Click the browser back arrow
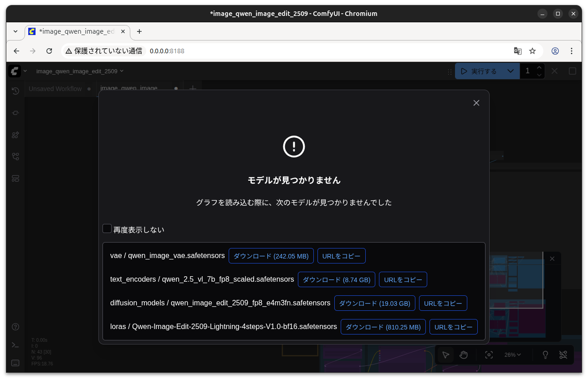This screenshot has width=588, height=380. tap(16, 51)
